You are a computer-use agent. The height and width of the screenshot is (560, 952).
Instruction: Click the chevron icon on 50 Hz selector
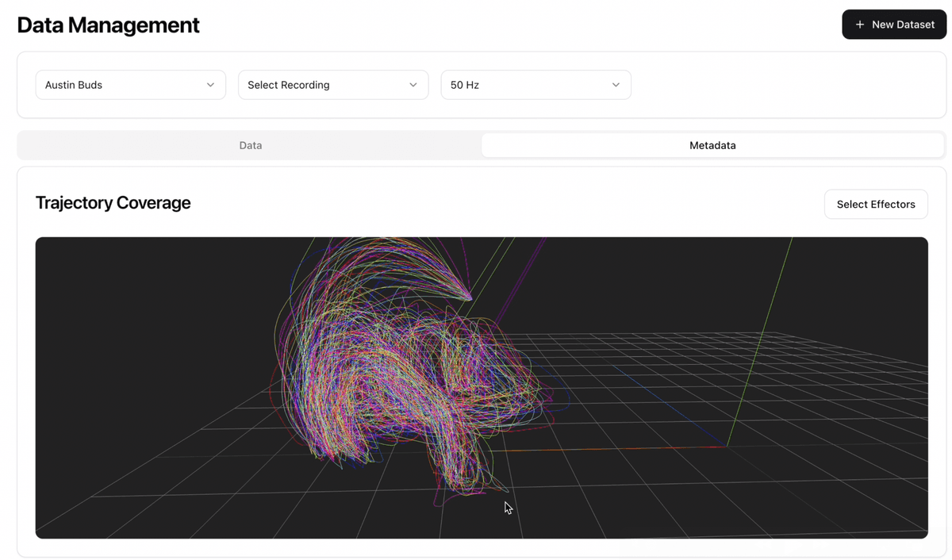(616, 84)
